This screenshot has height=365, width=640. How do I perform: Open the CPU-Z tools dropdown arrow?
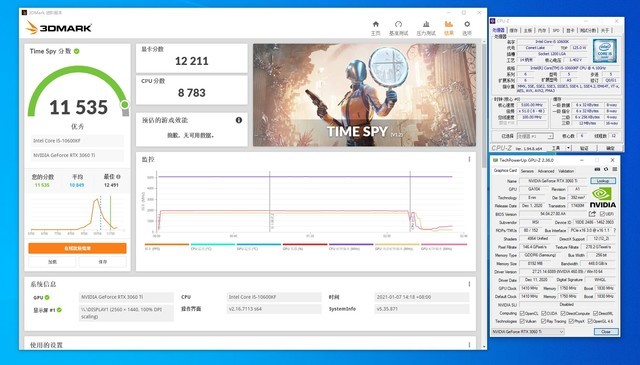click(x=568, y=148)
